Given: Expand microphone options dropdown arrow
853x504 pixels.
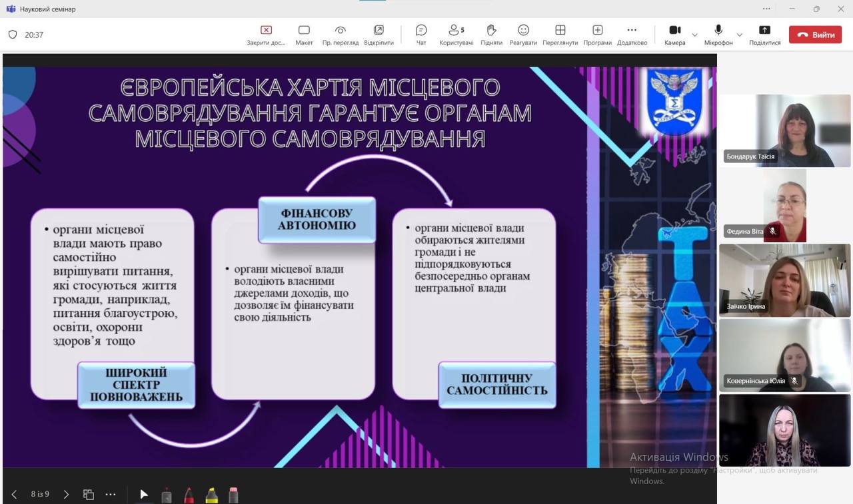Looking at the screenshot, I should pyautogui.click(x=739, y=35).
